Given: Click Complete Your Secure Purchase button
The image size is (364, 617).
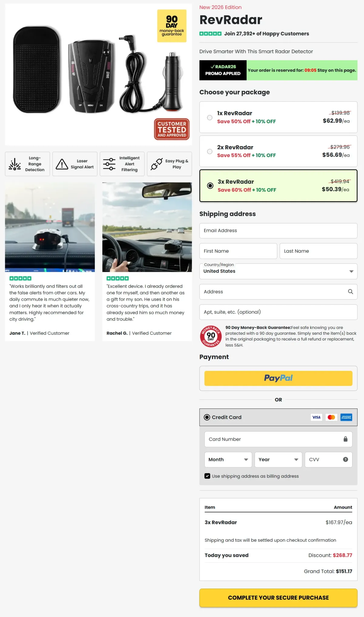Looking at the screenshot, I should coord(278,598).
